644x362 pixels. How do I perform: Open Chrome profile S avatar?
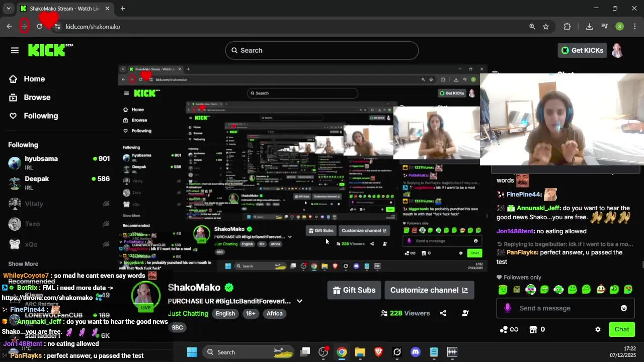(x=620, y=27)
